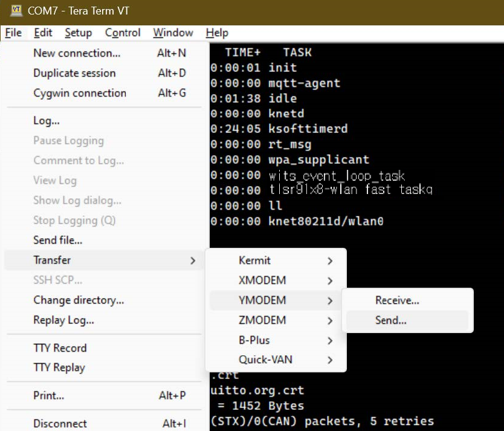The height and width of the screenshot is (431, 504).
Task: Click the 'knetd' task text
Action: pyautogui.click(x=286, y=114)
